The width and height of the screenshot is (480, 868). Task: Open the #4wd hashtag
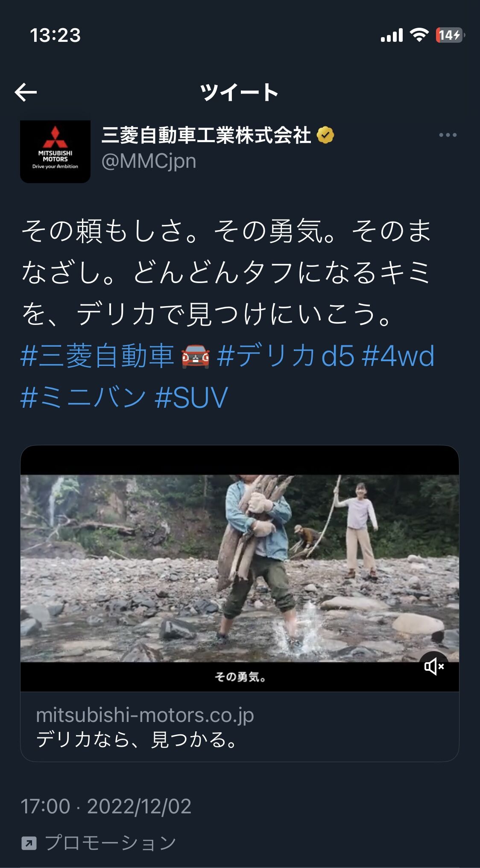tap(398, 356)
